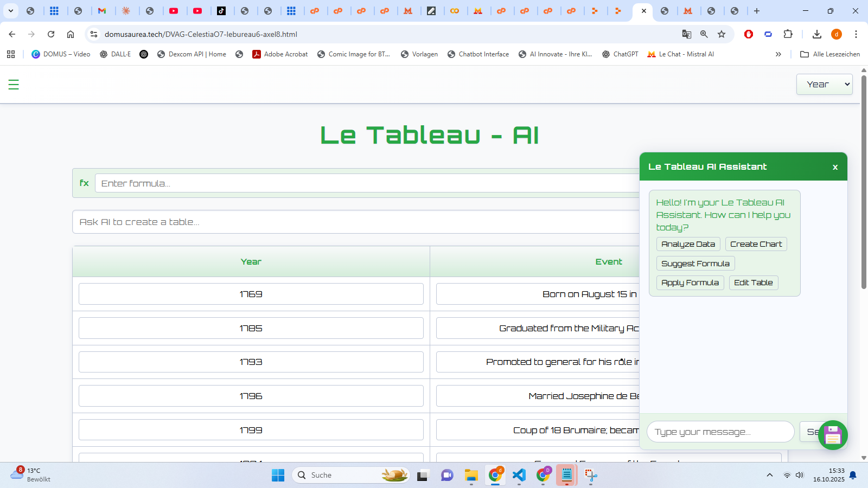
Task: Click the red ad blocker extension icon
Action: pos(749,34)
